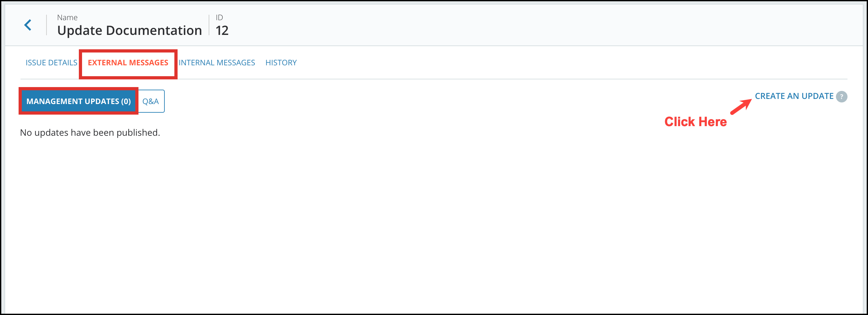The height and width of the screenshot is (315, 868).
Task: Click the 'No updates have been published' message
Action: [90, 133]
